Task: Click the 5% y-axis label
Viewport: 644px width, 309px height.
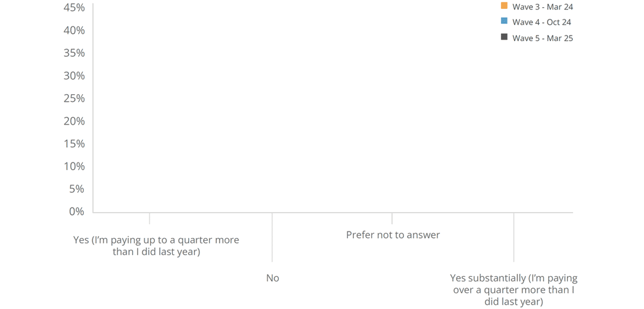Action: point(77,189)
